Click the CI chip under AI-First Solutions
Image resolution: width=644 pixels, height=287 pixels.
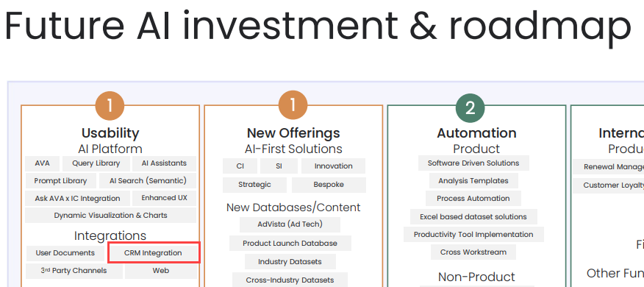pos(240,166)
